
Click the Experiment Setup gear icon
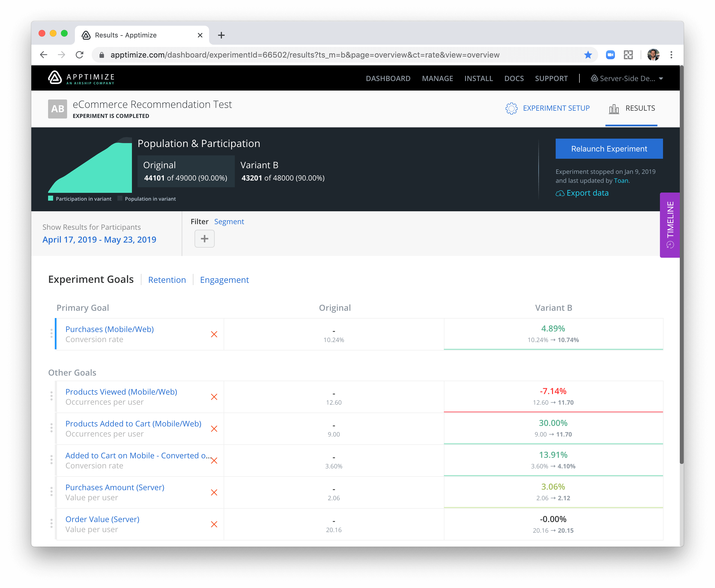click(x=511, y=108)
